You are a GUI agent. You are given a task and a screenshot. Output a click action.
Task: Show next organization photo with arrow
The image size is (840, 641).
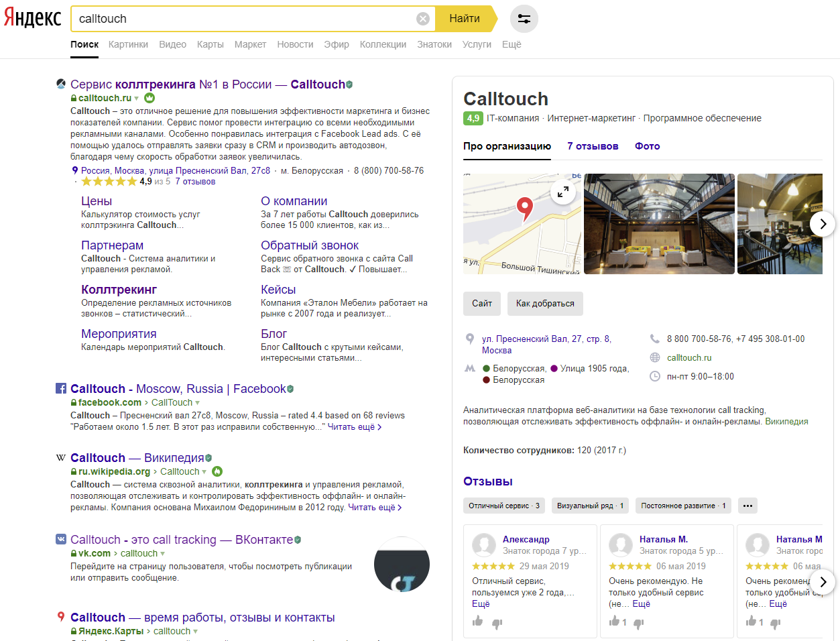tap(823, 224)
